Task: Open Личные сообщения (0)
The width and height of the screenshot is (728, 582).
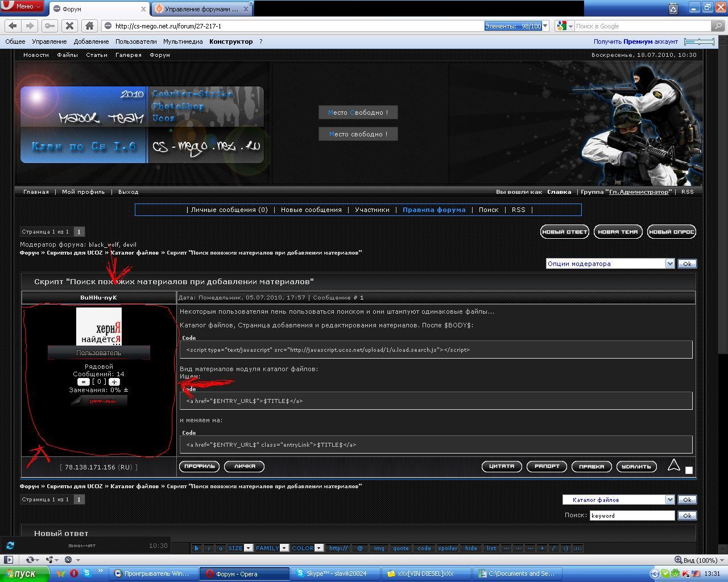Action: [x=229, y=210]
